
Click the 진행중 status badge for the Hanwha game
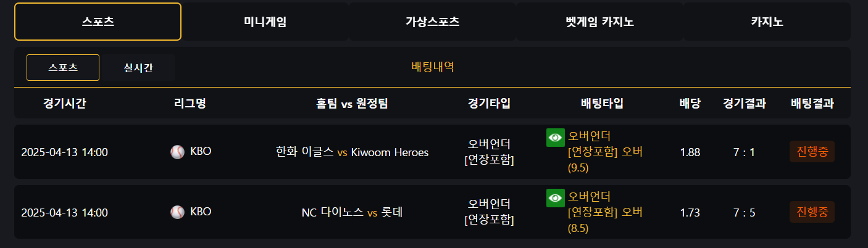[812, 152]
